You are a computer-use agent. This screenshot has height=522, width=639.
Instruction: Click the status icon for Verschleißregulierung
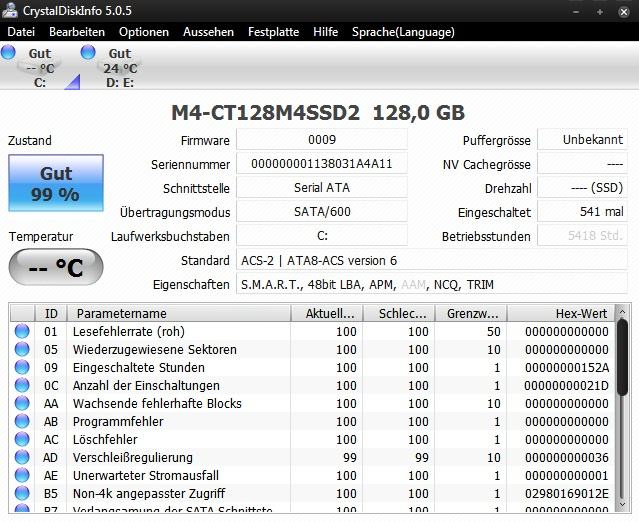[x=22, y=457]
